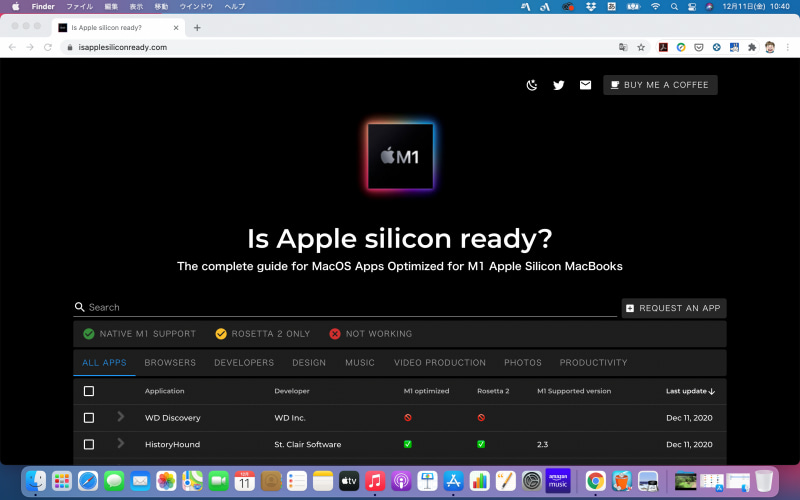Open the Design tab
This screenshot has height=500, width=800.
[309, 363]
